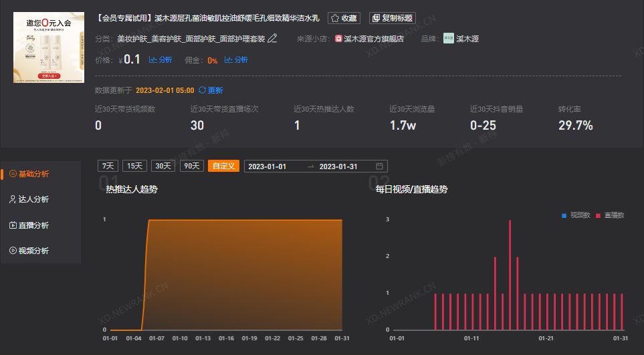644x355 pixels.
Task: Click the pencil edit icon beside category
Action: [x=272, y=39]
